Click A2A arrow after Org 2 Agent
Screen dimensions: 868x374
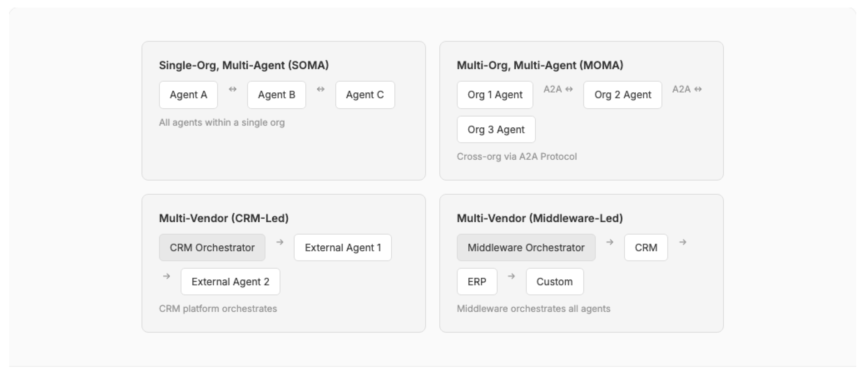tap(687, 89)
